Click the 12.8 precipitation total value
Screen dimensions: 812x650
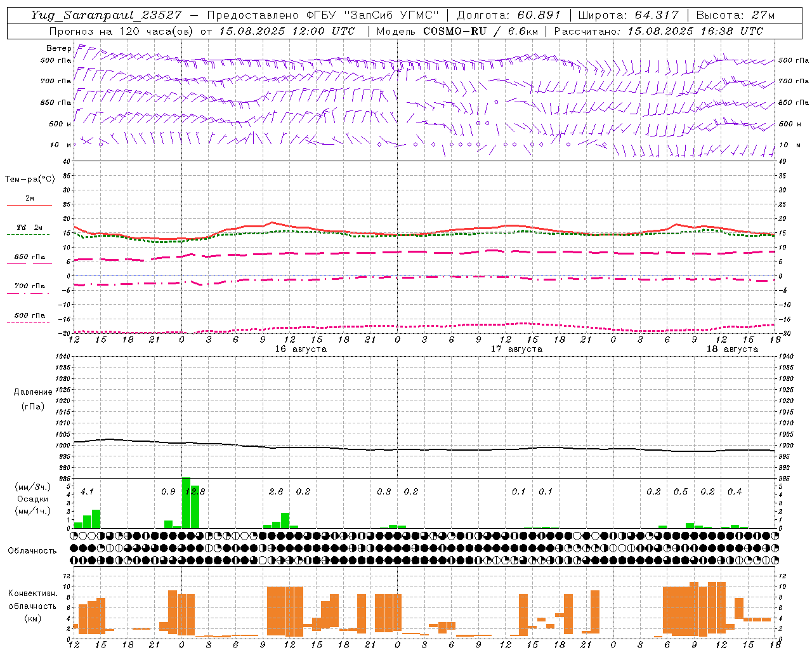tap(195, 492)
